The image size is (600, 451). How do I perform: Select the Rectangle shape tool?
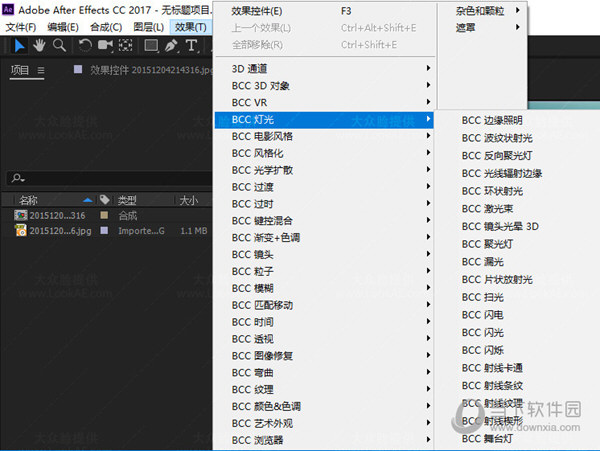point(151,46)
